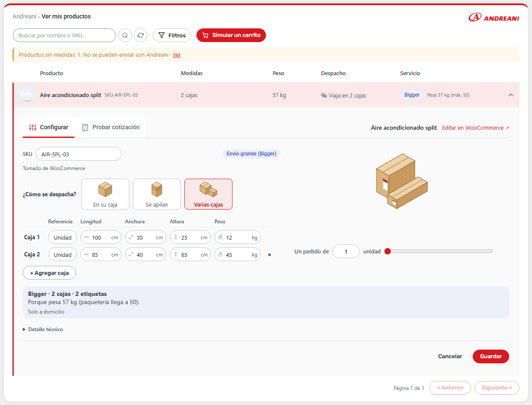The width and height of the screenshot is (532, 405).
Task: Click the Bigger service badge in row
Action: tap(412, 95)
